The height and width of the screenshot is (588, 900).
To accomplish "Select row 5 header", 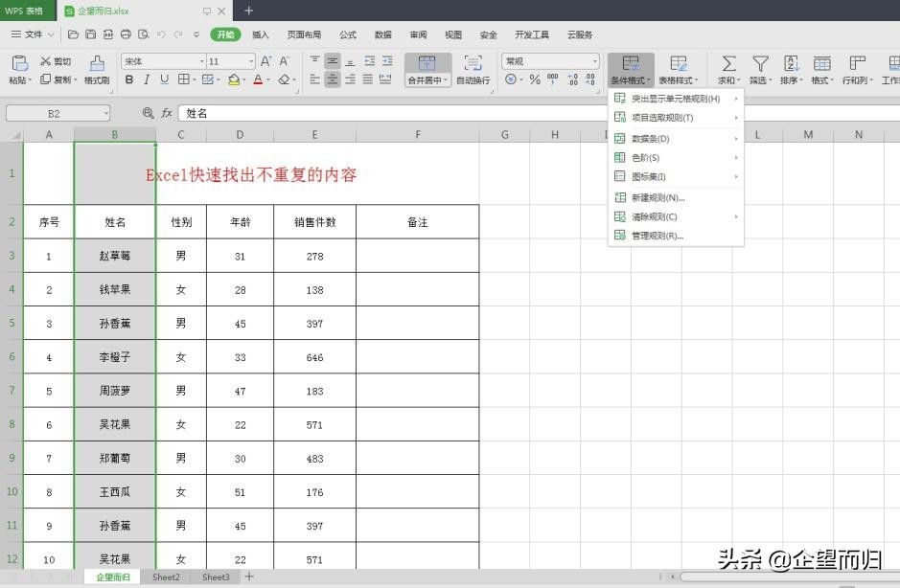I will tap(12, 323).
